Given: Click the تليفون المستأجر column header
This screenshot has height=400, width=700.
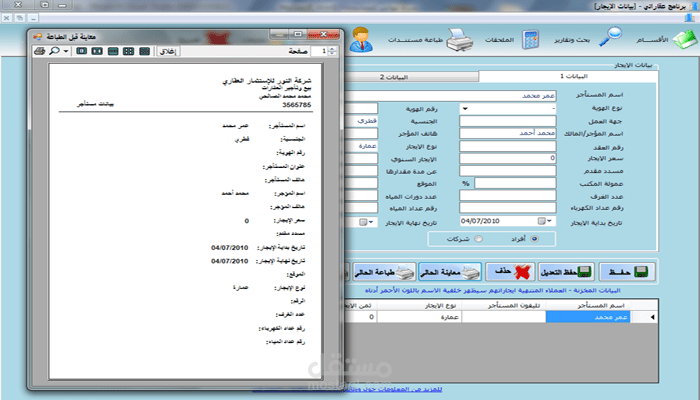Looking at the screenshot, I should (504, 305).
